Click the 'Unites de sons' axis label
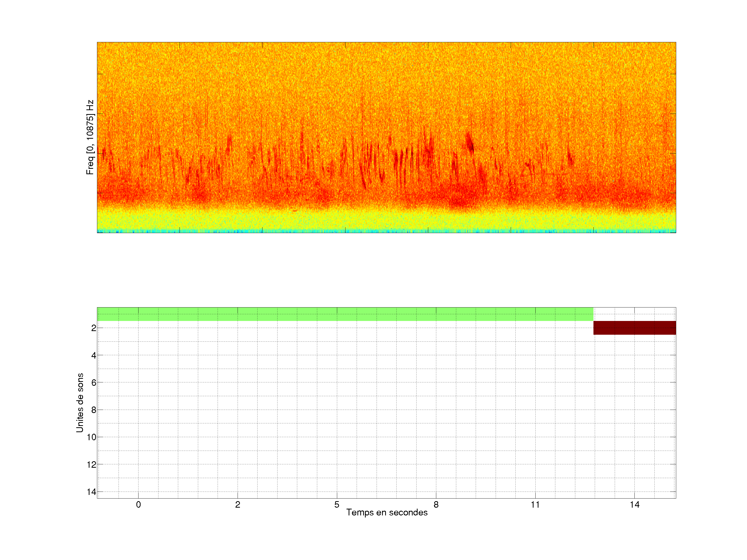This screenshot has width=747, height=560. [80, 403]
